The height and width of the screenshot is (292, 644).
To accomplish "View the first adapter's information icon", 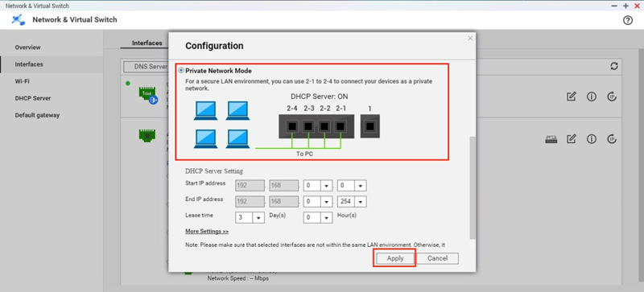I will [592, 97].
